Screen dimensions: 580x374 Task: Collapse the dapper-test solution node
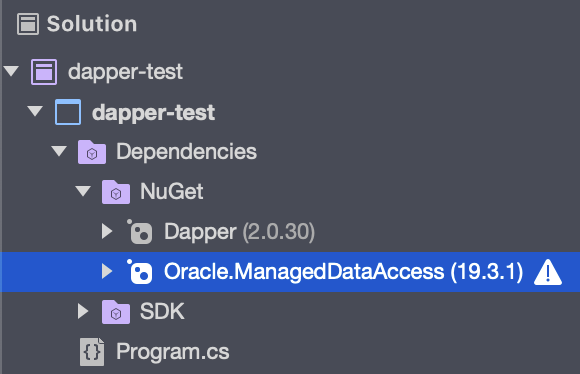click(11, 71)
